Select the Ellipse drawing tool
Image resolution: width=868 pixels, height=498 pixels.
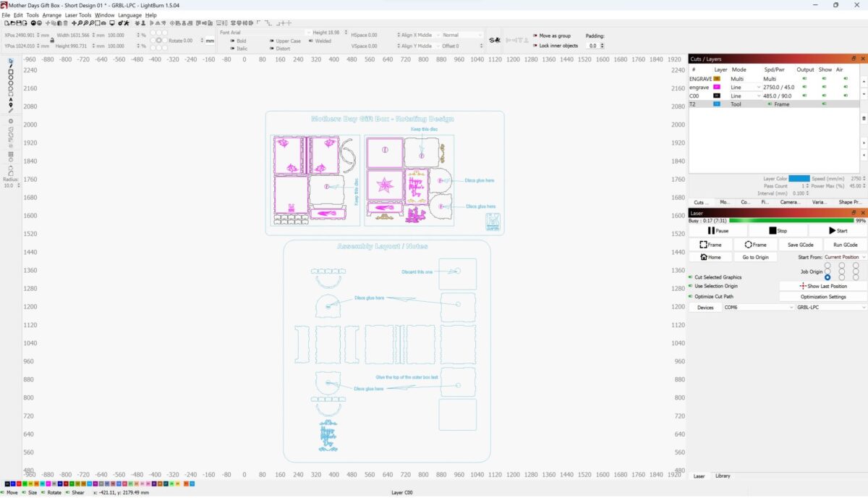pos(10,79)
